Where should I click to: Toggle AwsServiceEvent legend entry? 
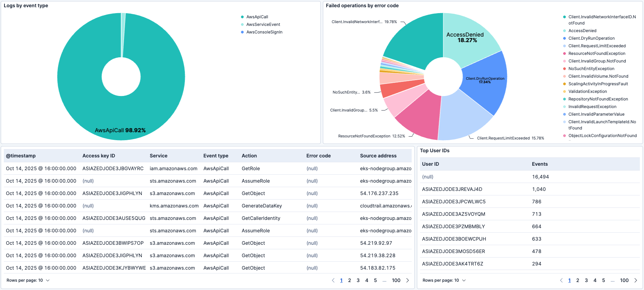point(263,25)
